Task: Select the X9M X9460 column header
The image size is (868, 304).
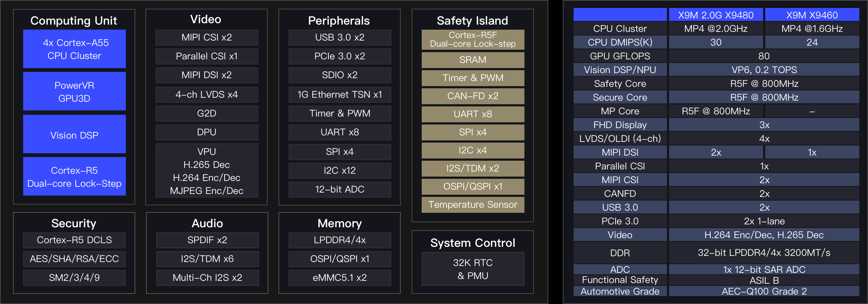Action: coord(812,15)
